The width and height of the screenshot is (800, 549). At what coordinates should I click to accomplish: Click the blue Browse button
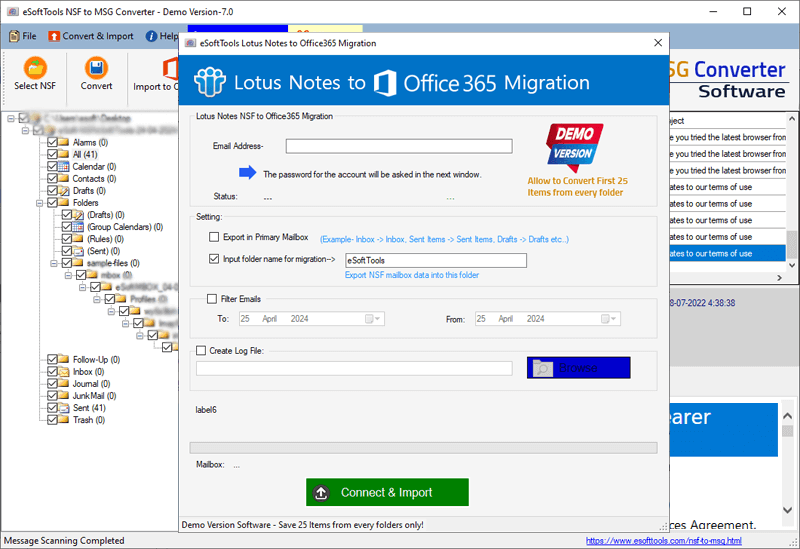(x=578, y=368)
